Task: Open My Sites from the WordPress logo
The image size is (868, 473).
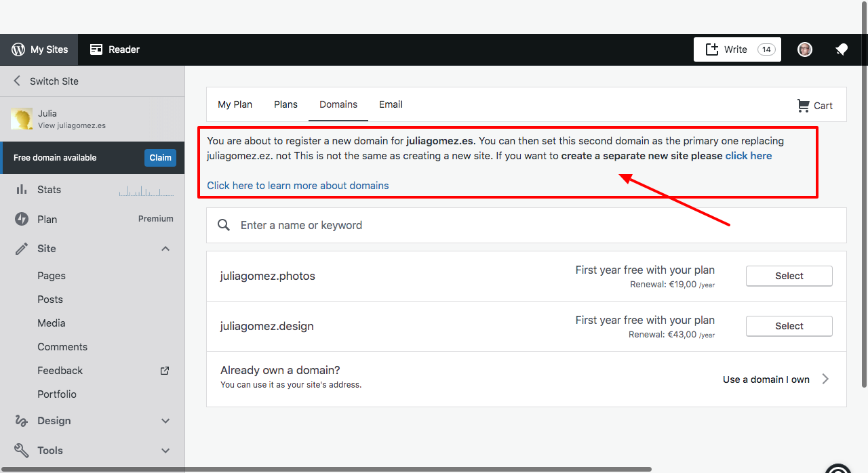Action: click(18, 49)
